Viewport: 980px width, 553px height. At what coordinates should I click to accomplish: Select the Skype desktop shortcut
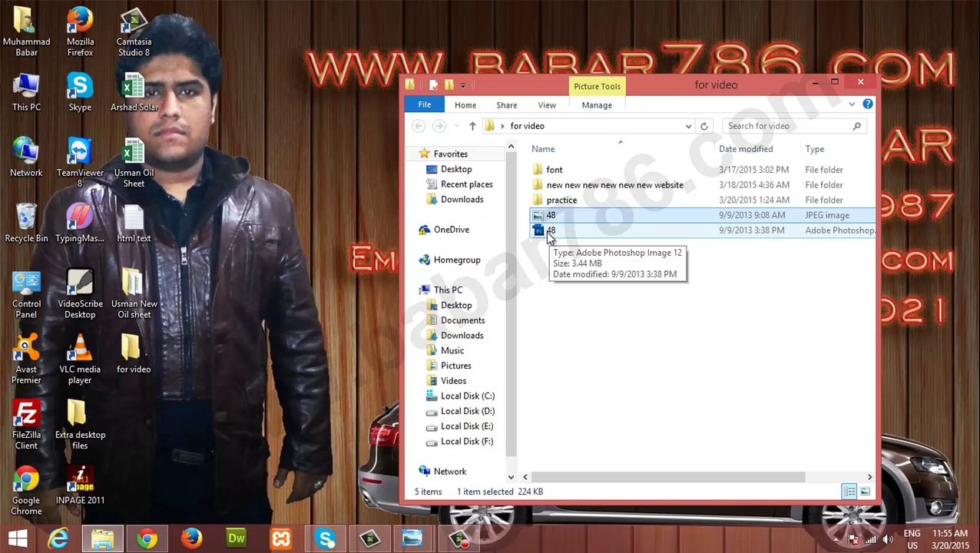click(80, 92)
